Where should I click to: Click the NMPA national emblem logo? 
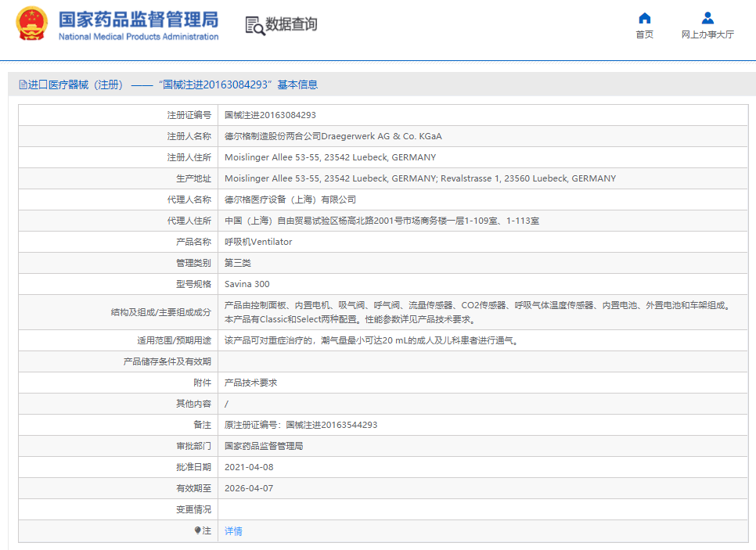point(31,24)
